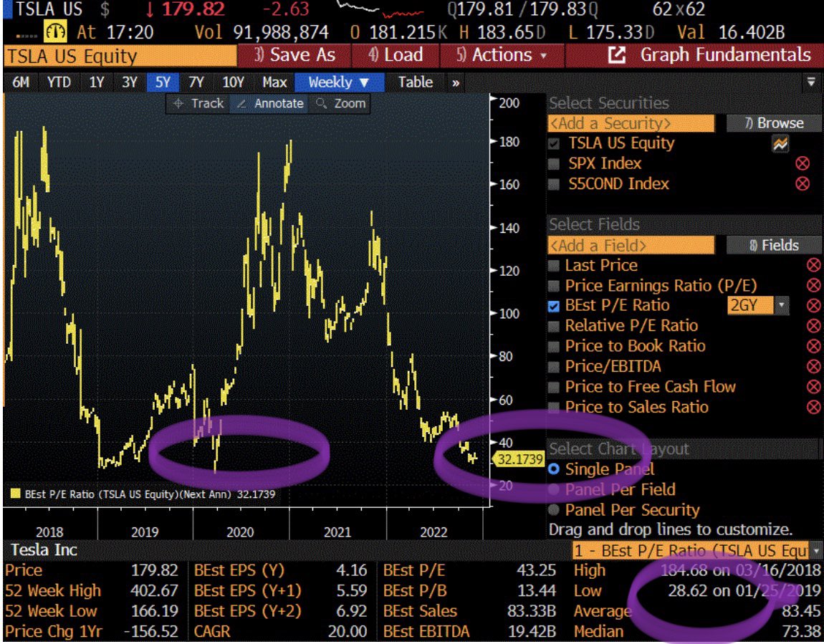
Task: Switch chart range to 3Y
Action: coord(129,82)
